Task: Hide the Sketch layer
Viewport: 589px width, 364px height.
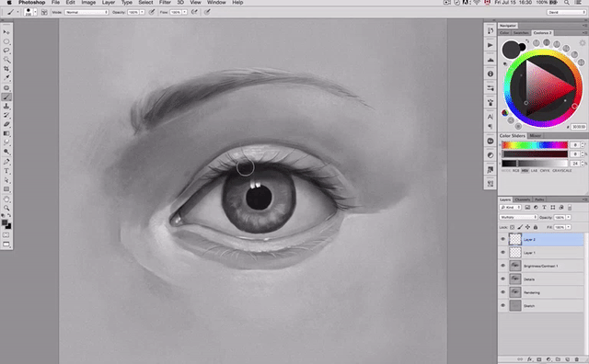Action: point(503,305)
